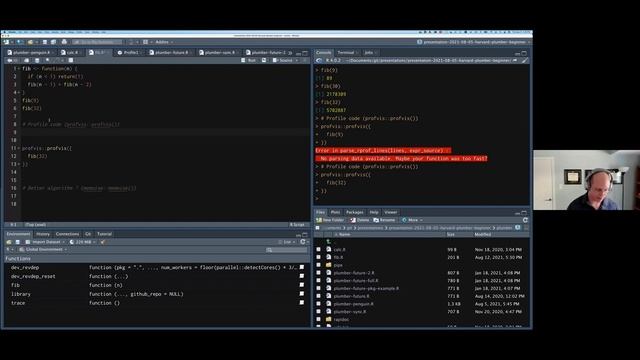
Task: Open plumber-future-pkg-example.R file link
Action: [x=366, y=288]
